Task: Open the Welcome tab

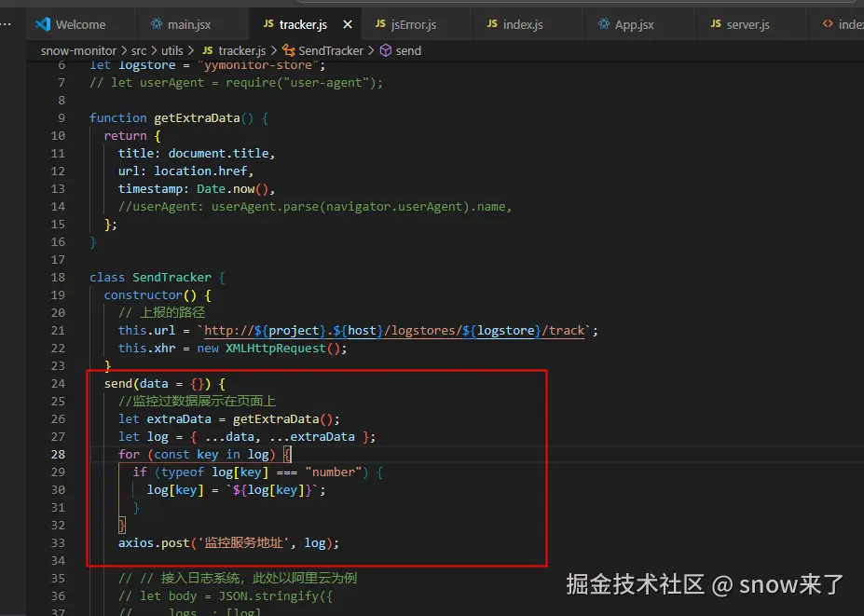Action: point(80,24)
